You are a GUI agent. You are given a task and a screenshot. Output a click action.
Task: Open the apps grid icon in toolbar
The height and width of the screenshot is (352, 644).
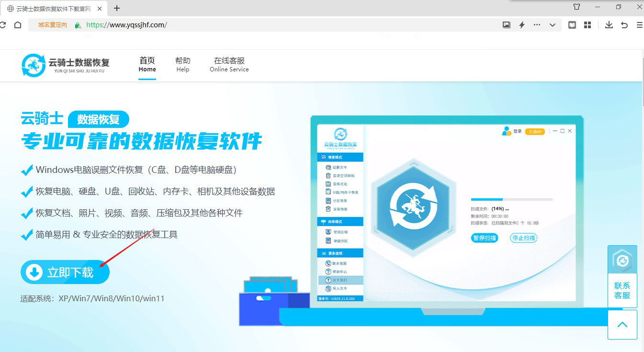[588, 25]
